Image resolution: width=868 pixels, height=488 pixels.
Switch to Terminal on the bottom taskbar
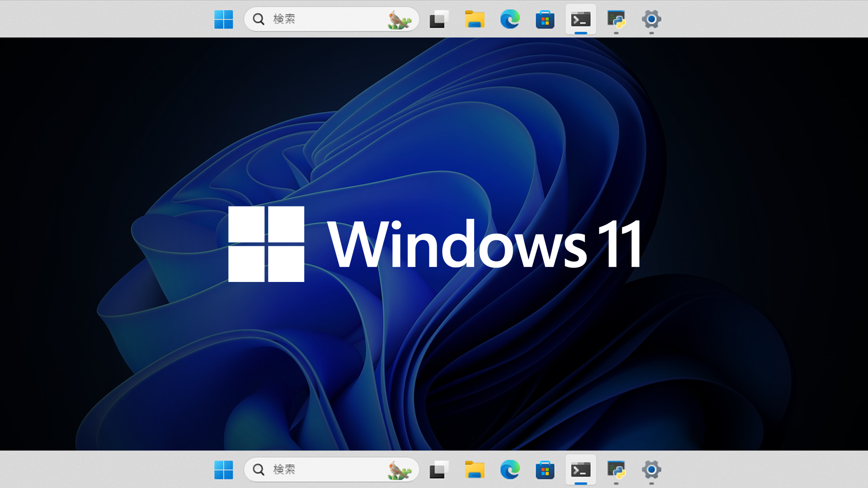(x=580, y=470)
